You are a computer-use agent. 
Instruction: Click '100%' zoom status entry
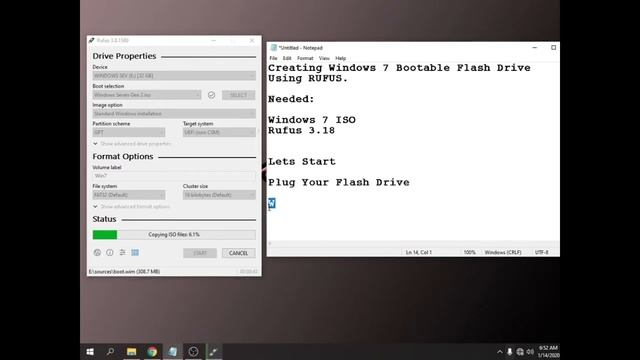tap(469, 253)
